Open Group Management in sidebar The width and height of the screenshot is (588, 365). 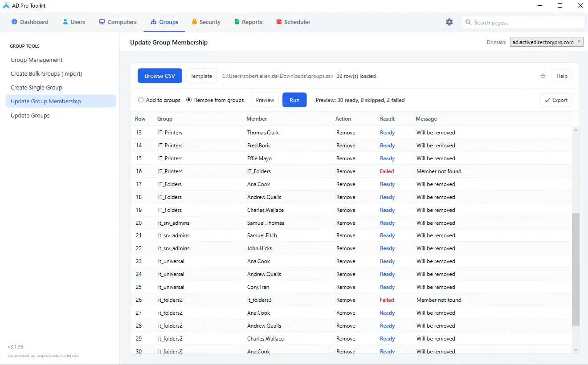click(61, 60)
